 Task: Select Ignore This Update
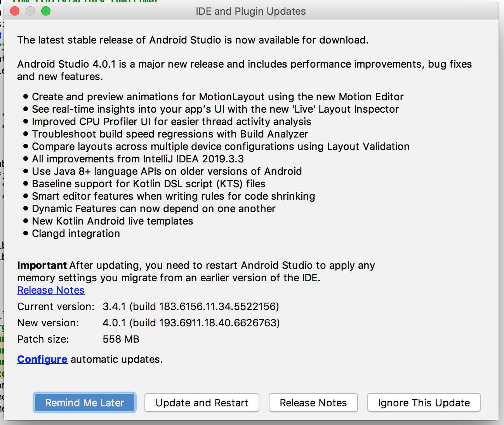click(x=424, y=402)
